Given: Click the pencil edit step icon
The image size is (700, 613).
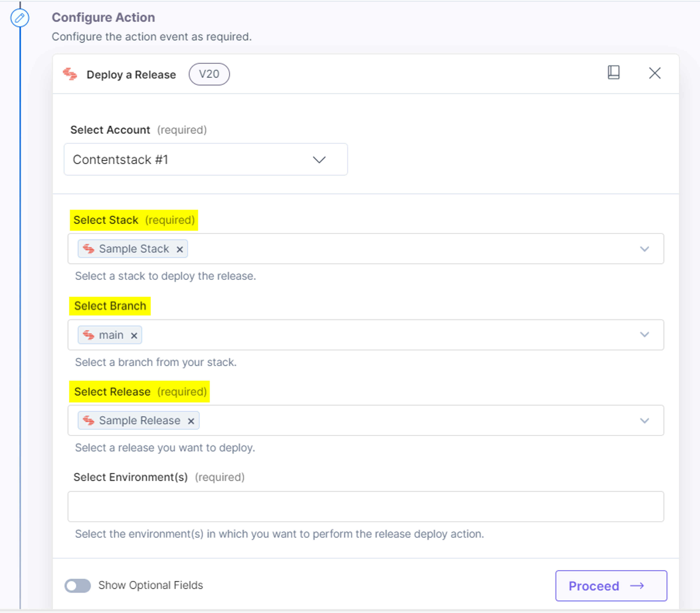Looking at the screenshot, I should pyautogui.click(x=20, y=18).
